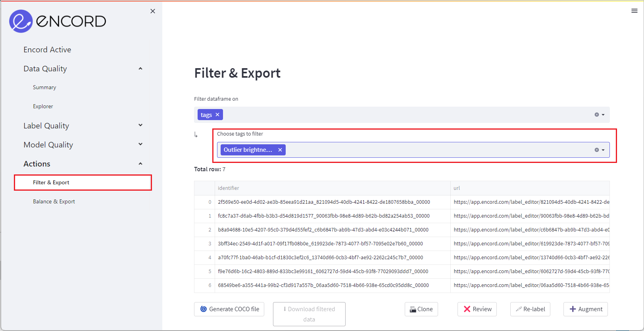The height and width of the screenshot is (331, 644).
Task: Click the Clone button
Action: (x=421, y=309)
